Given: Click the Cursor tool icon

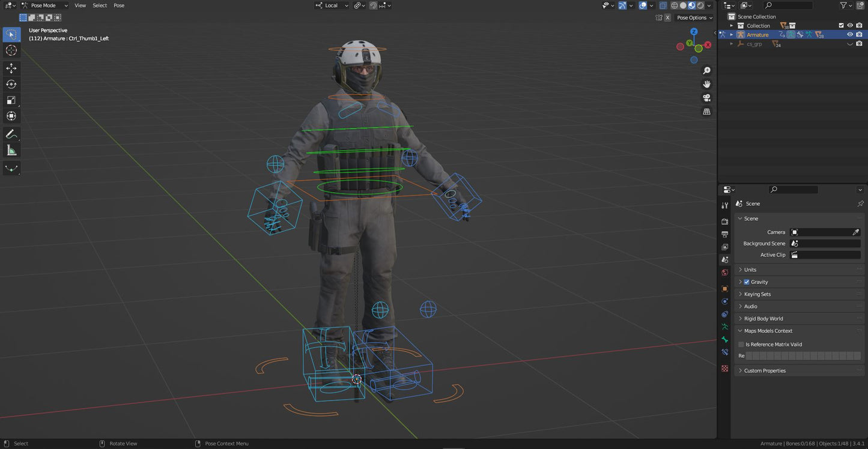Looking at the screenshot, I should [x=11, y=50].
